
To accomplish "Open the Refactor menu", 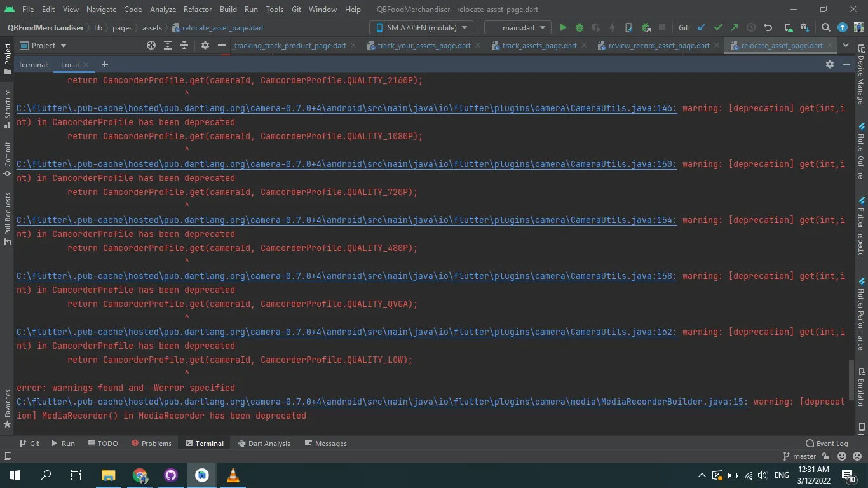I will (x=197, y=10).
